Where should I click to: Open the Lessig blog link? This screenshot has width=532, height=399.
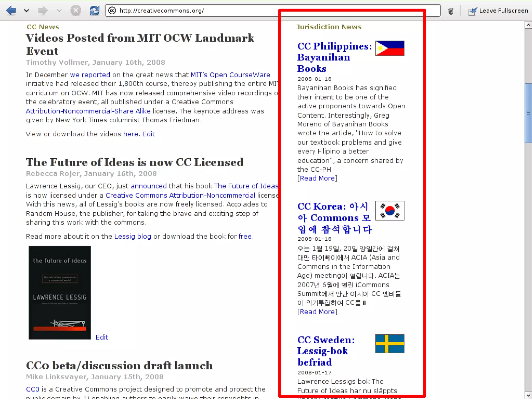(x=132, y=236)
